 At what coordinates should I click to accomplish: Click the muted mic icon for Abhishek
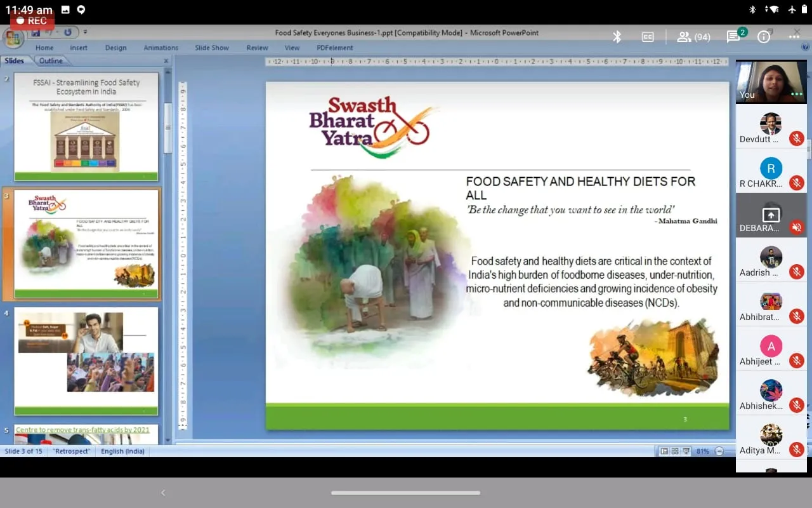797,405
